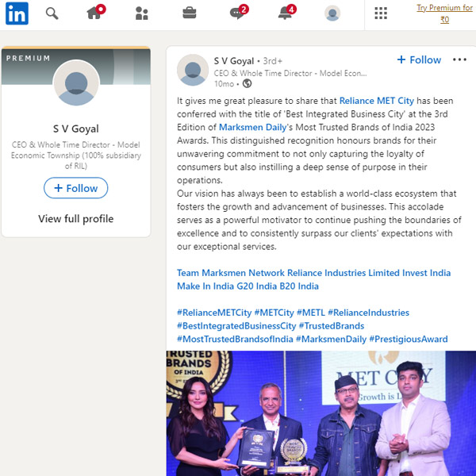
Task: Open the My Network people icon
Action: click(x=142, y=13)
